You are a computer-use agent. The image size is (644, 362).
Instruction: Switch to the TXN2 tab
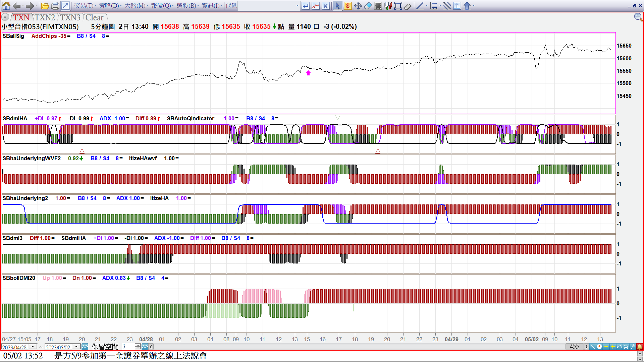click(45, 17)
